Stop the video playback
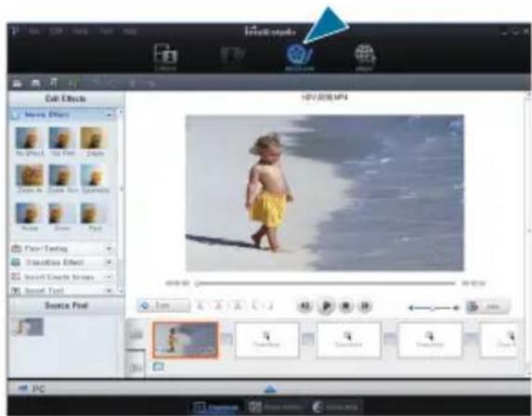This screenshot has width=532, height=416. tap(345, 306)
